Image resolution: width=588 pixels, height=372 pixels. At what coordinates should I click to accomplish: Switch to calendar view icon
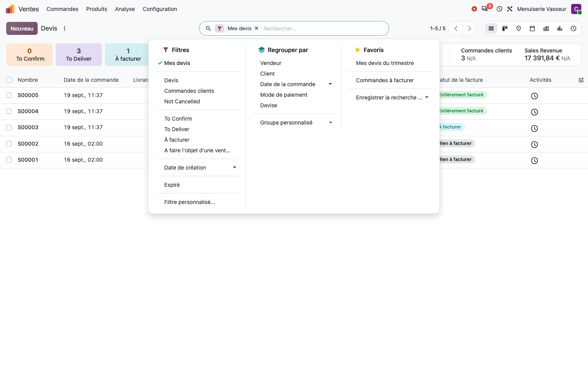click(532, 29)
